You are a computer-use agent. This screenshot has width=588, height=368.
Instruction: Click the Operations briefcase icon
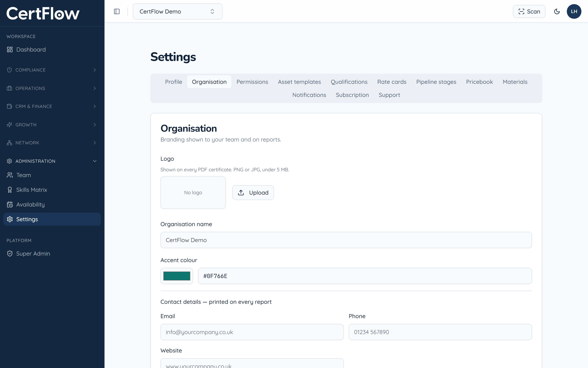[x=9, y=88]
